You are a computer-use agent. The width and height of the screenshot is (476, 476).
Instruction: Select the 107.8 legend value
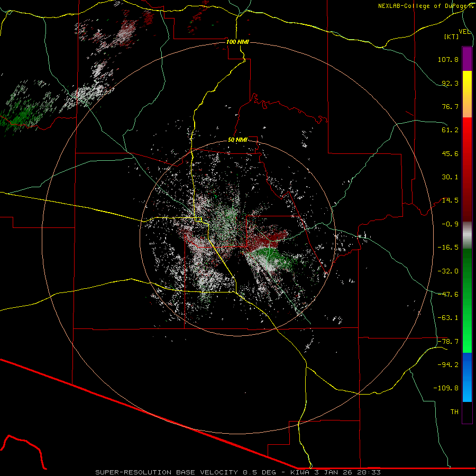[x=448, y=59]
